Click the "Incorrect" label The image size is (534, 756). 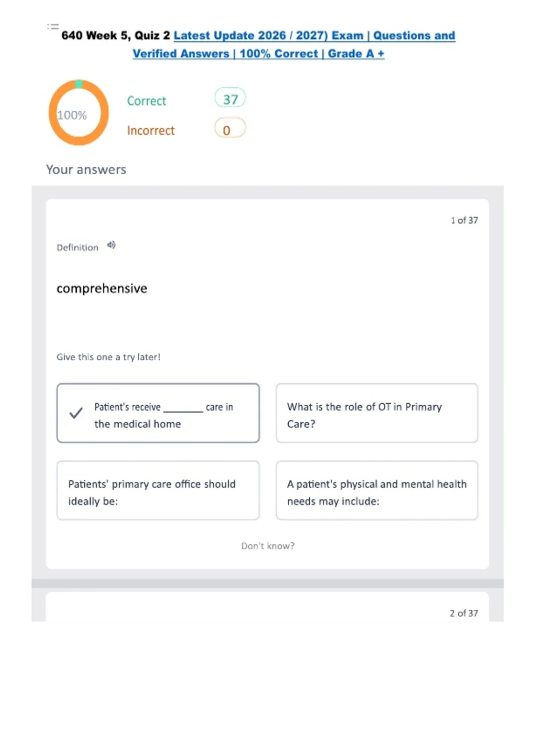pyautogui.click(x=151, y=130)
